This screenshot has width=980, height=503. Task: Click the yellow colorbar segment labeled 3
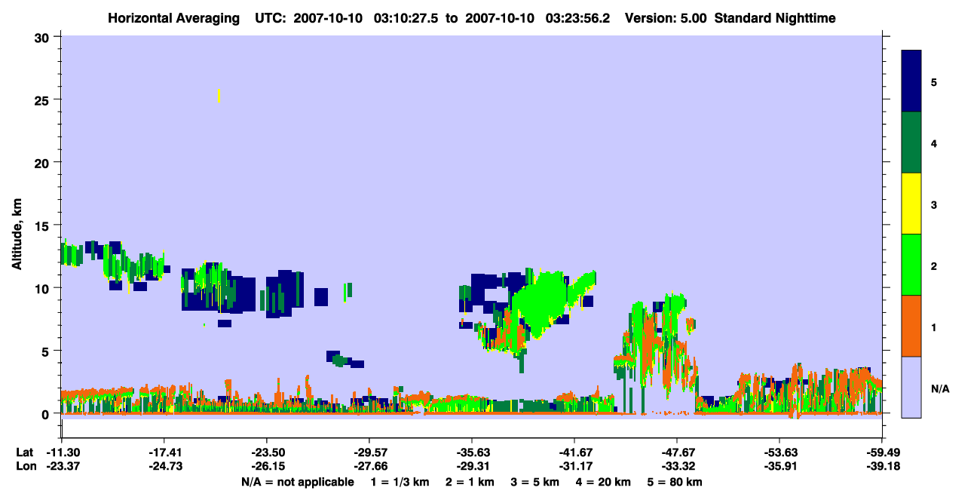[911, 204]
